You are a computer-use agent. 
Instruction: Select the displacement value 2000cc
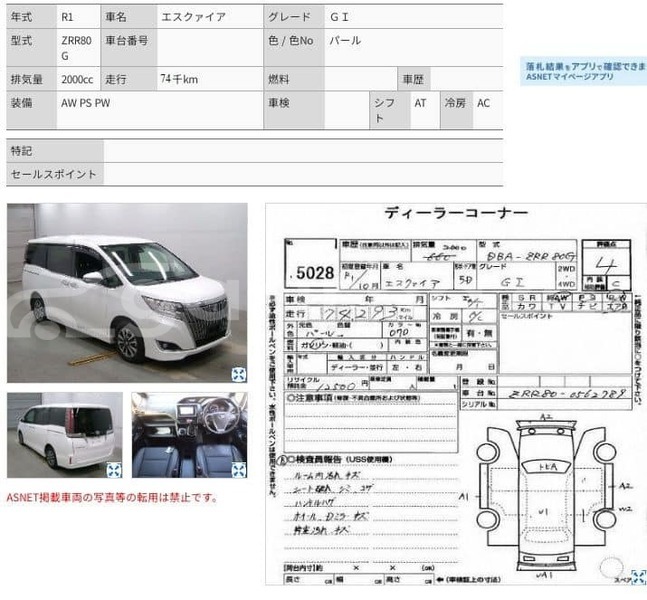coord(77,79)
